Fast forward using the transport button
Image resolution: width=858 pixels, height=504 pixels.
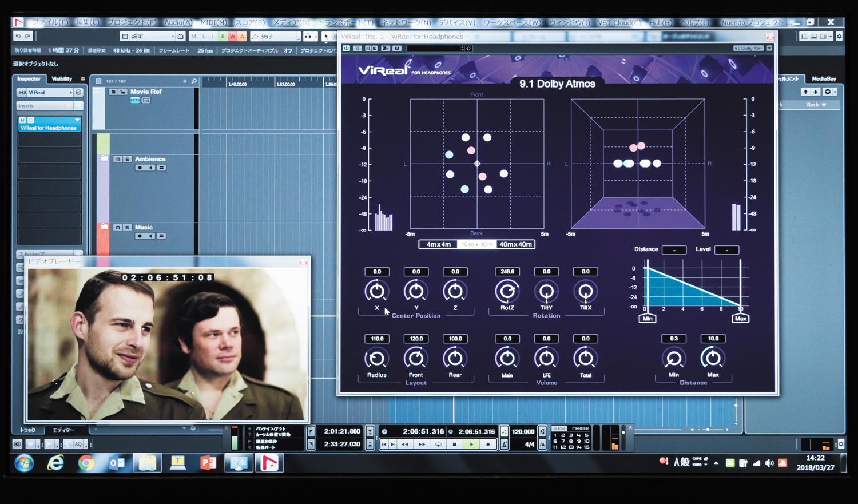422,445
